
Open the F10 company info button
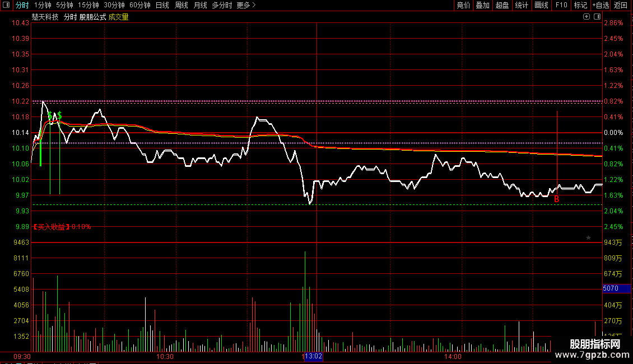tap(561, 5)
